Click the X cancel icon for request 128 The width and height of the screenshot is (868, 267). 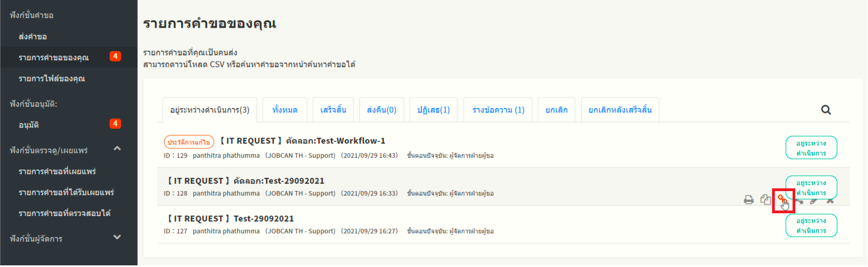pyautogui.click(x=830, y=200)
